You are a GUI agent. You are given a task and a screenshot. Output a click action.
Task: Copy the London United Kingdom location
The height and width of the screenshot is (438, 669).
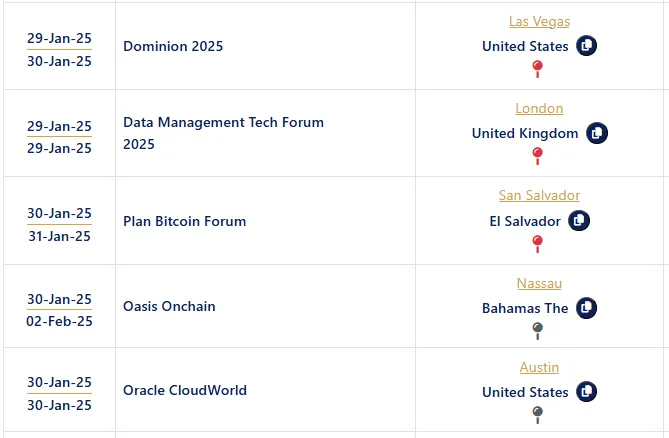pyautogui.click(x=597, y=133)
